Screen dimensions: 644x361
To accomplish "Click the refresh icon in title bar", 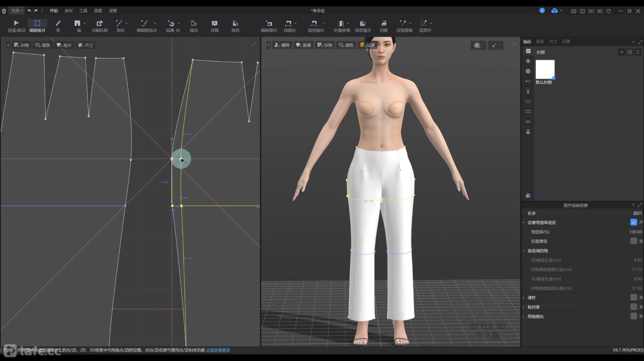I will [x=609, y=11].
